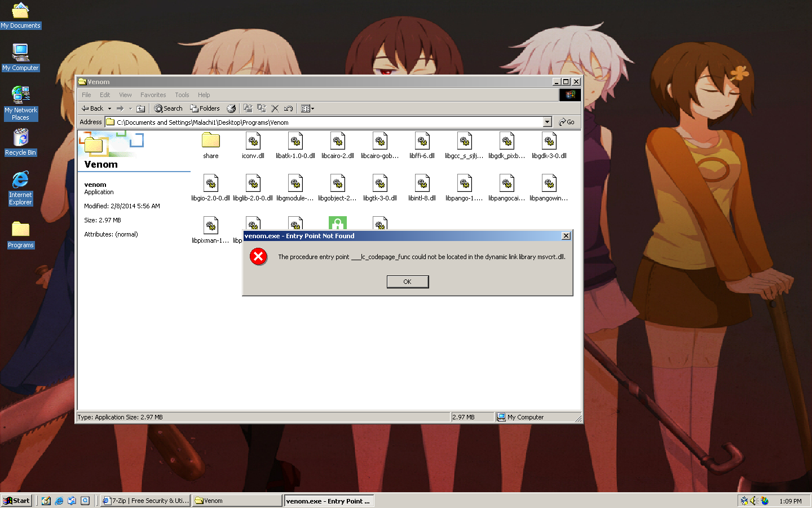Expand the Back history dropdown arrow

tap(109, 108)
